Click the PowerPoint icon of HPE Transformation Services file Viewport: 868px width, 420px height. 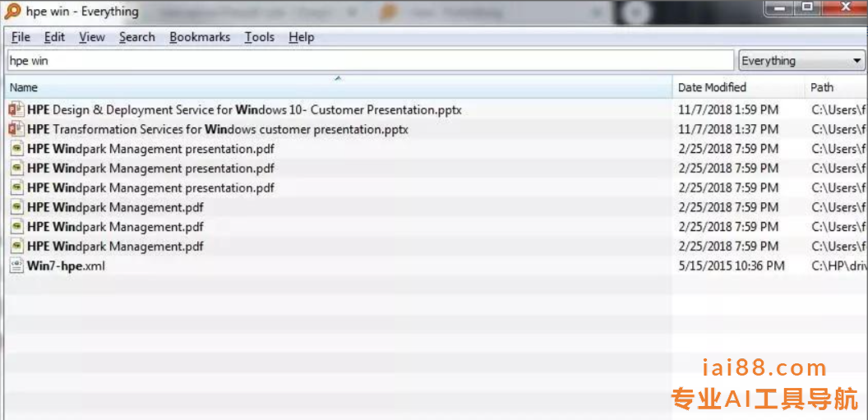(16, 130)
